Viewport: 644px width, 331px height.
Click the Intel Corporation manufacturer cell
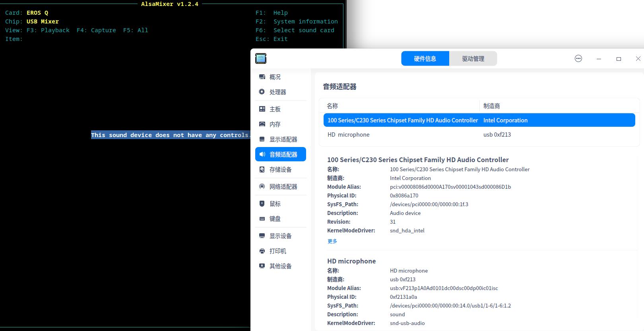[x=505, y=120]
